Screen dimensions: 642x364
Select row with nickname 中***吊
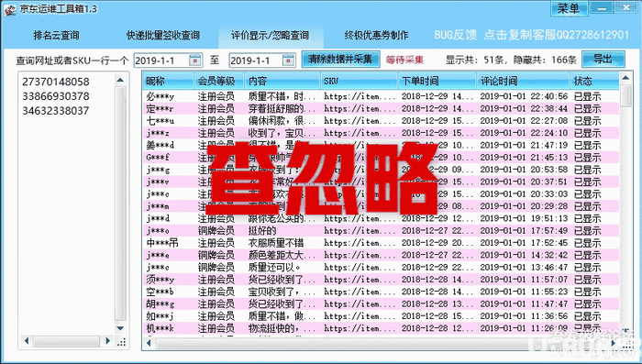tap(382, 243)
